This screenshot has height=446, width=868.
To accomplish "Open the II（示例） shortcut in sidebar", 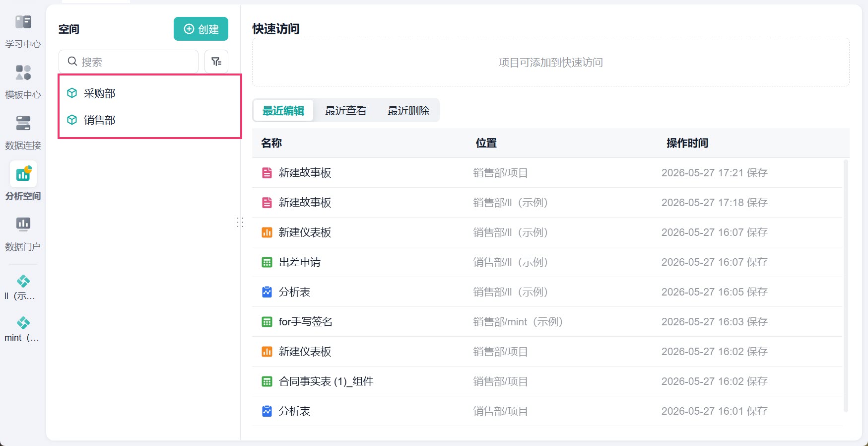I will [x=23, y=288].
